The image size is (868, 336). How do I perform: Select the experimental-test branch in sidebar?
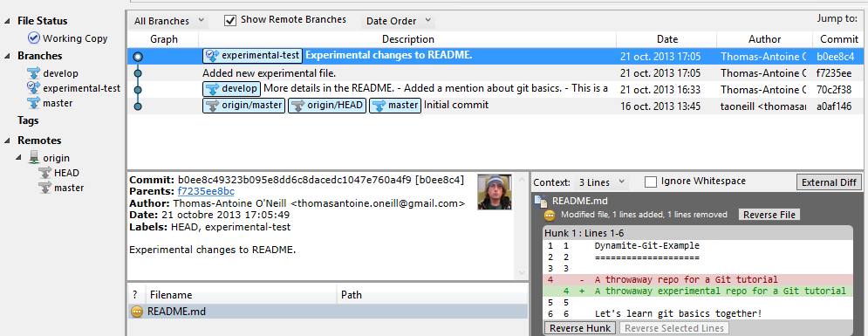pyautogui.click(x=81, y=87)
